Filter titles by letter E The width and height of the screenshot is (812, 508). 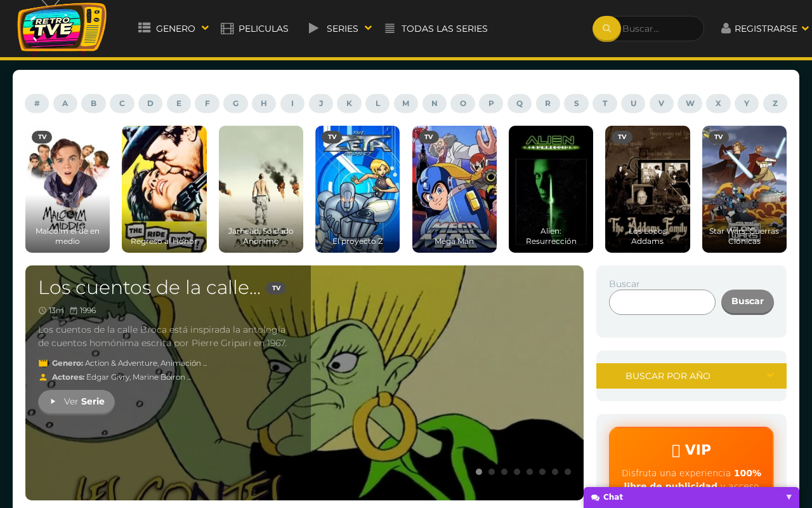coord(179,104)
